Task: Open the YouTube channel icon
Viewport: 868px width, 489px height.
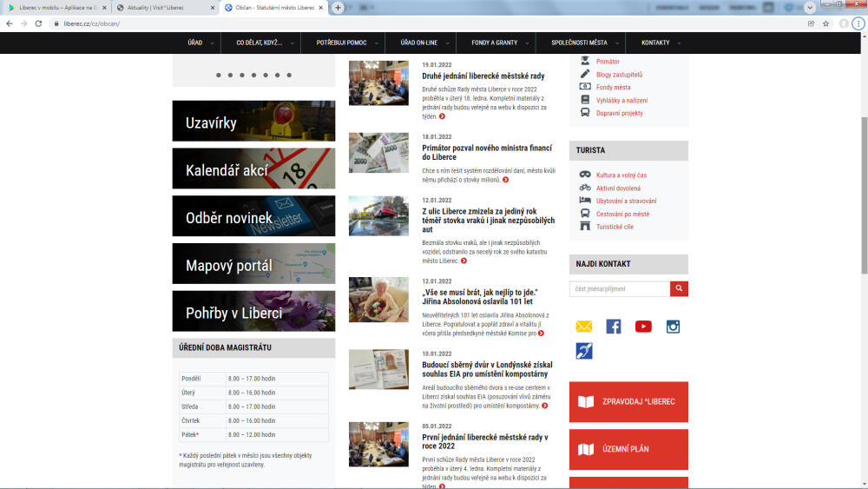Action: [643, 327]
